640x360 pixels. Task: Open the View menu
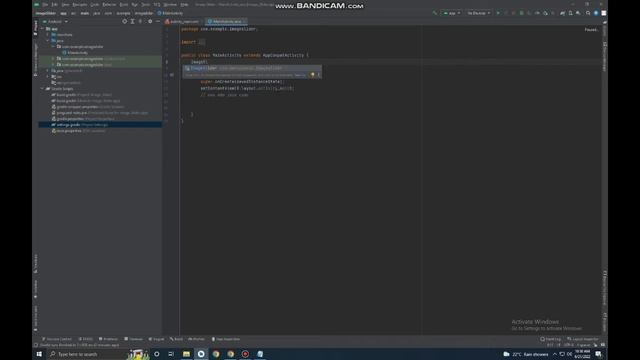tap(65, 4)
